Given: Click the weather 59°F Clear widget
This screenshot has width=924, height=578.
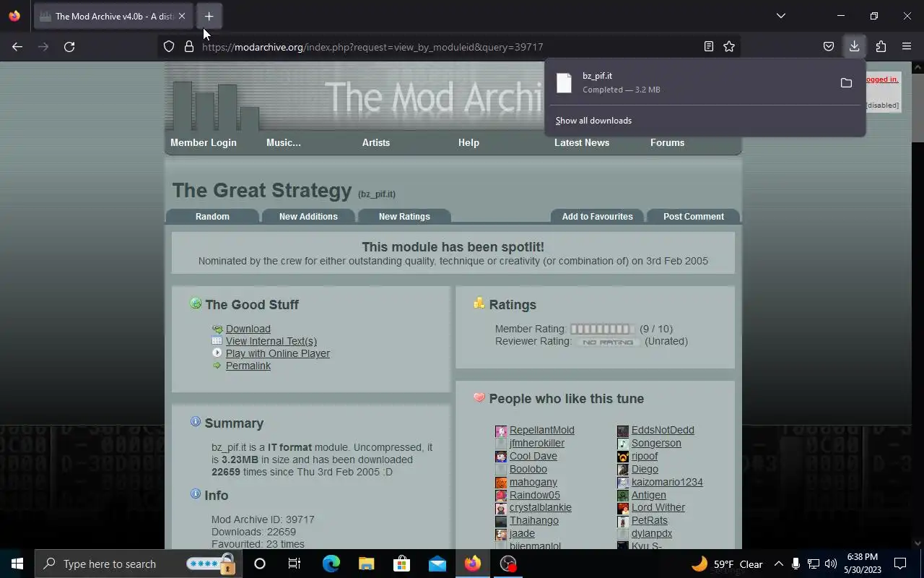Looking at the screenshot, I should (726, 564).
